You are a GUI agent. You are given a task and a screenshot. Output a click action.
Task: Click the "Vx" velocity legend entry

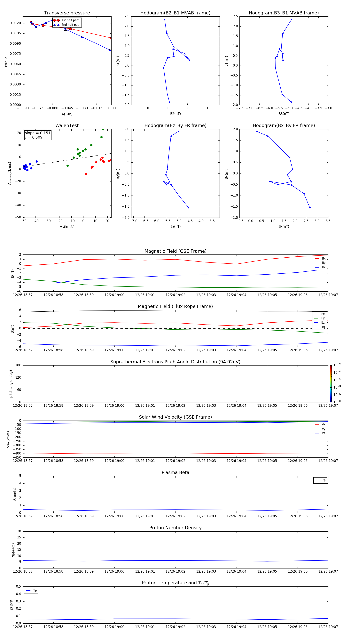point(320,424)
